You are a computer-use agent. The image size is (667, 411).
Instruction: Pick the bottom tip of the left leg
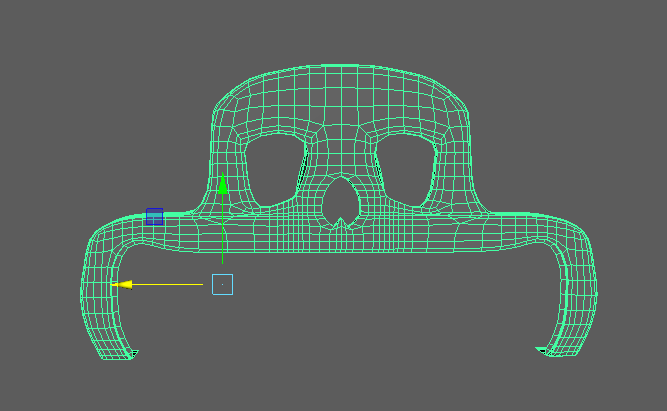click(122, 353)
